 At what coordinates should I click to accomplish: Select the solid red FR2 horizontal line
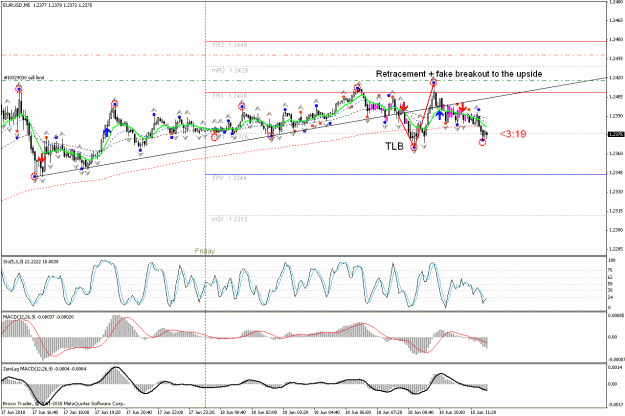point(405,41)
